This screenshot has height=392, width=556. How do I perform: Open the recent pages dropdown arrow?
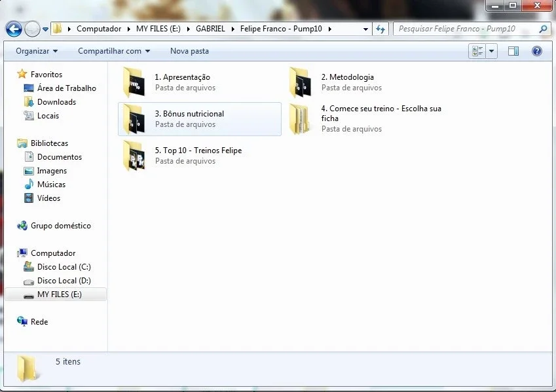[45, 29]
